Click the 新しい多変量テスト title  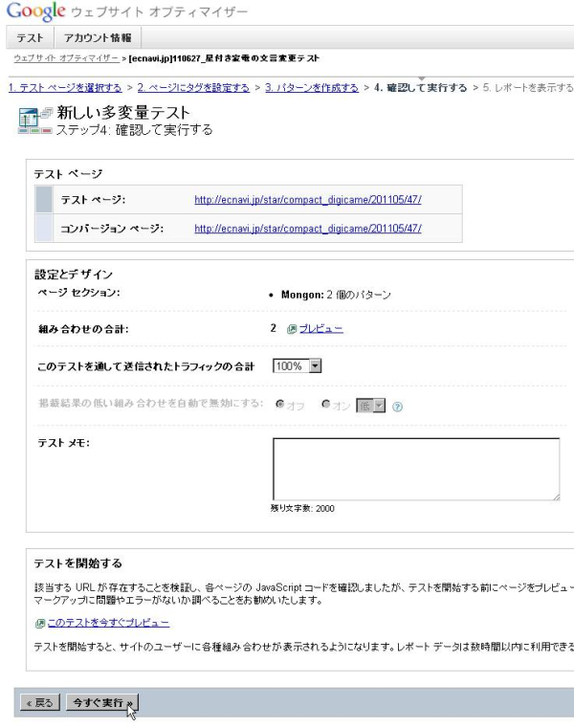(123, 112)
